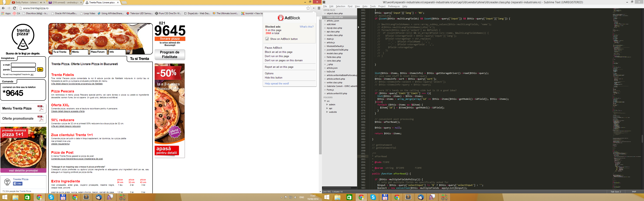Switch to the Meniu tab on pizza site

[76, 52]
